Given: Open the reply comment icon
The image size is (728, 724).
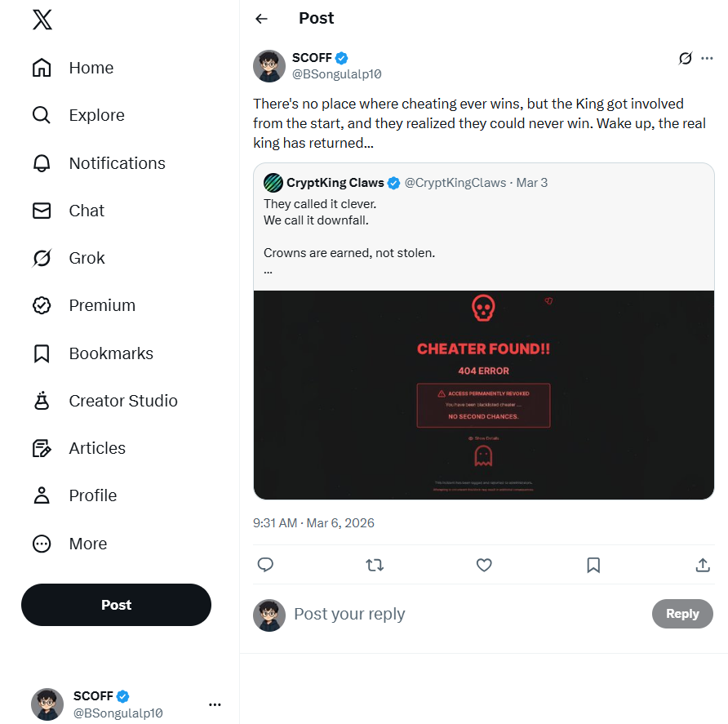Looking at the screenshot, I should pyautogui.click(x=265, y=565).
